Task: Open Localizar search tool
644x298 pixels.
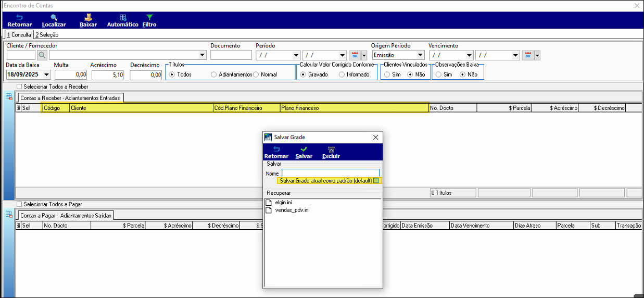Action: (54, 20)
